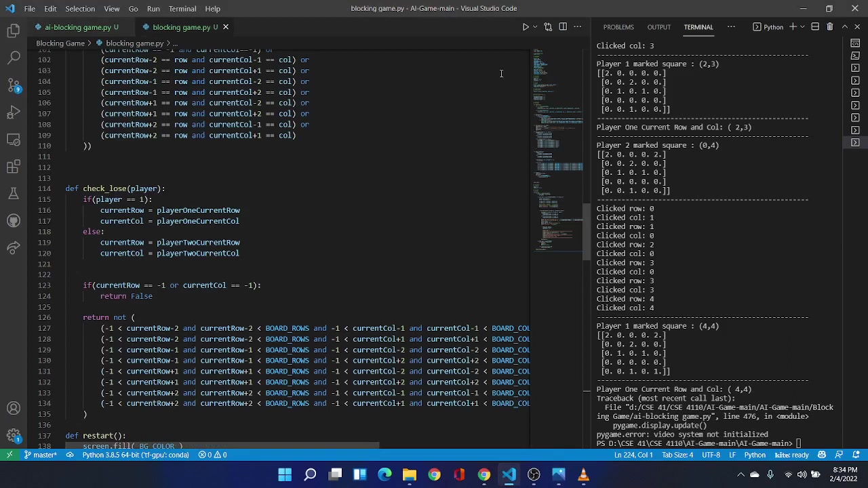Open the run button dropdown arrow
This screenshot has height=488, width=868.
click(534, 26)
